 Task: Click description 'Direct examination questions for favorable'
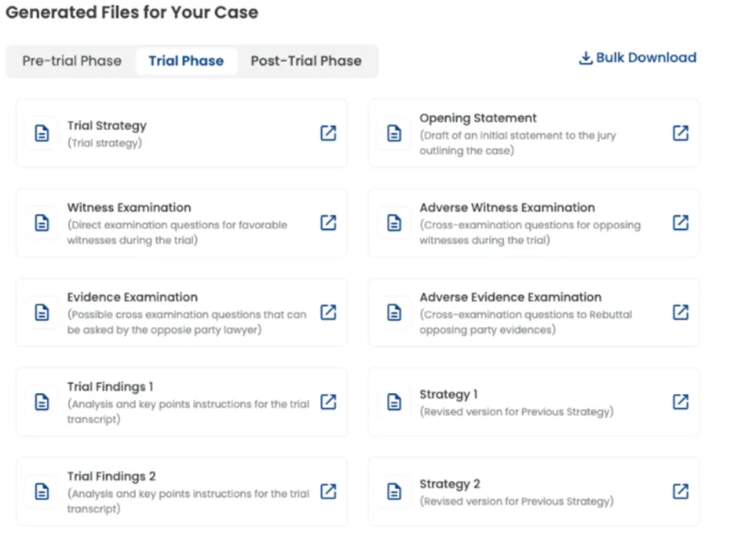177,225
